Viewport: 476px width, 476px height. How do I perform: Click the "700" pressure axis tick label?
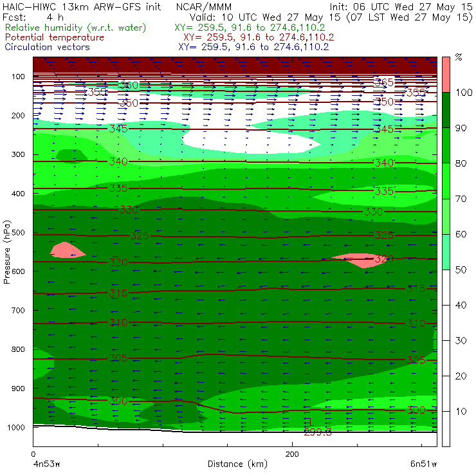[18, 310]
